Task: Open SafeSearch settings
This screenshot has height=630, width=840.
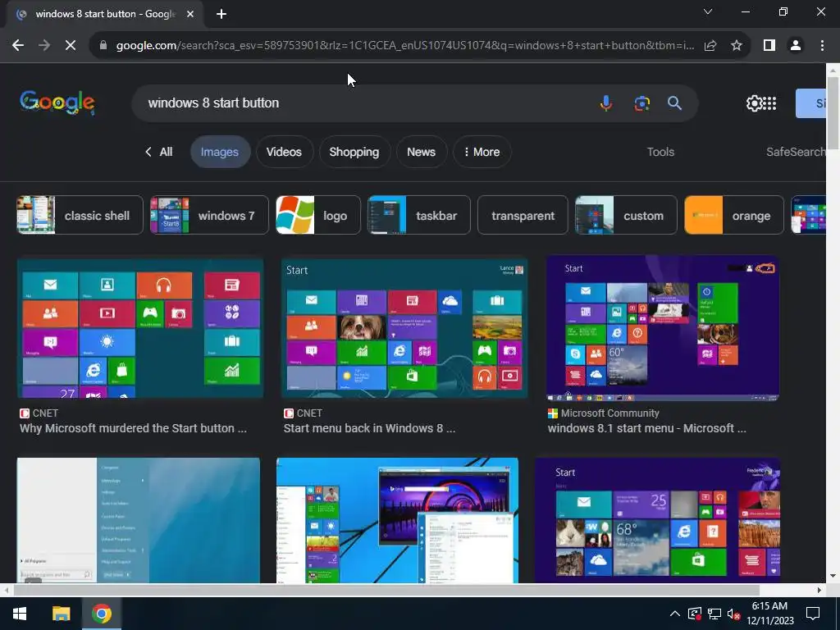Action: (796, 152)
